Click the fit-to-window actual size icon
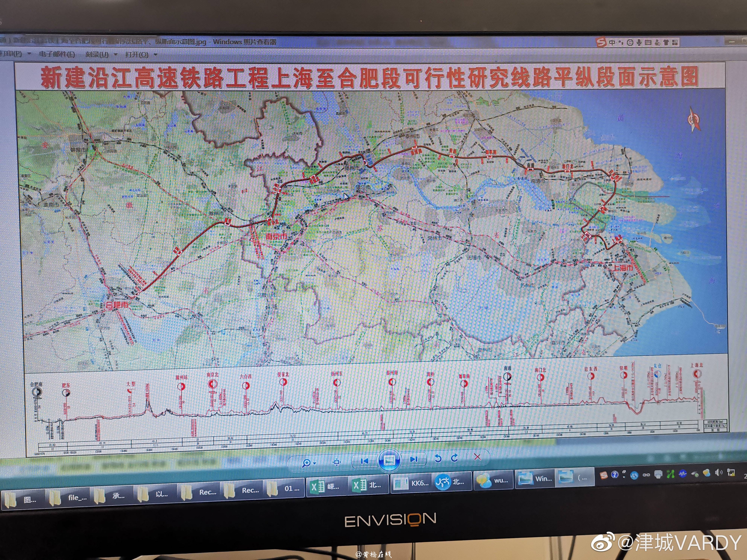Image resolution: width=747 pixels, height=560 pixels. (336, 462)
